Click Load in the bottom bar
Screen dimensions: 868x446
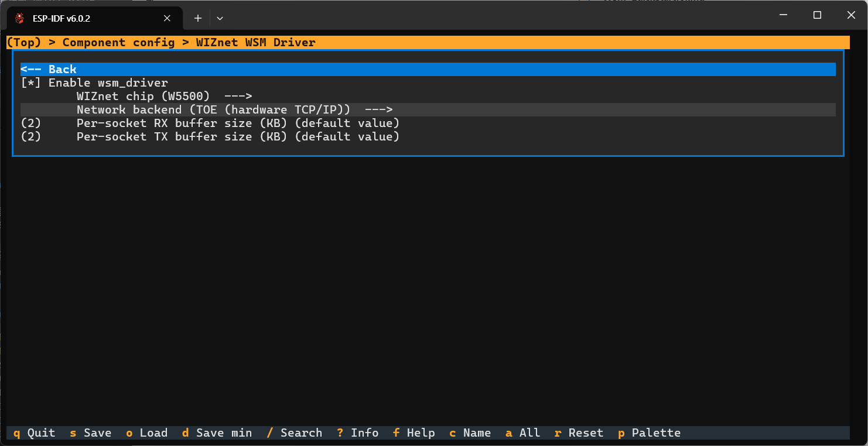[147, 433]
